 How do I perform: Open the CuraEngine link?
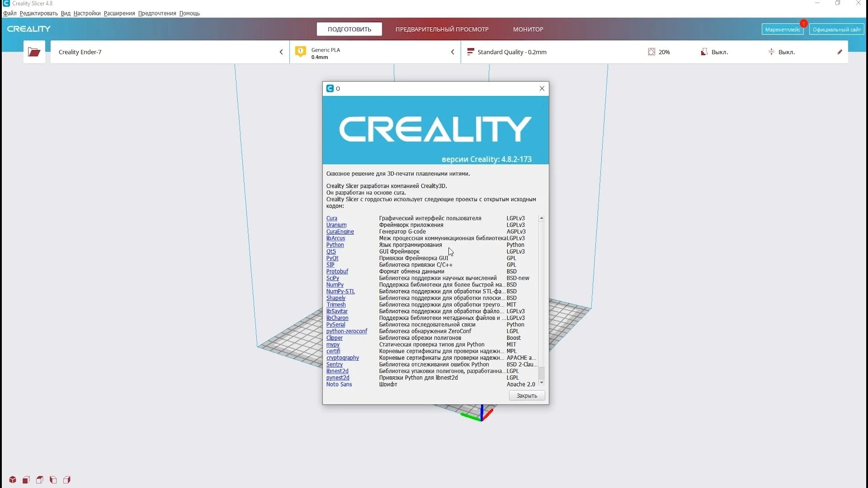[x=340, y=232]
